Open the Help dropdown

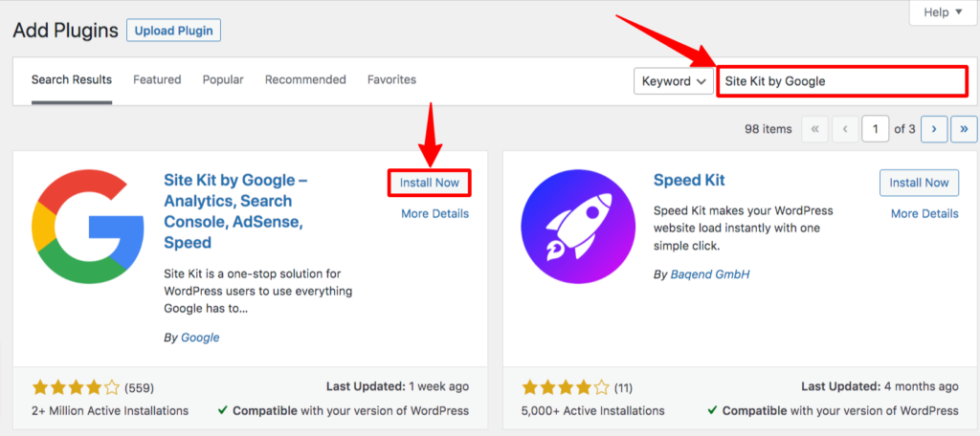pyautogui.click(x=943, y=12)
